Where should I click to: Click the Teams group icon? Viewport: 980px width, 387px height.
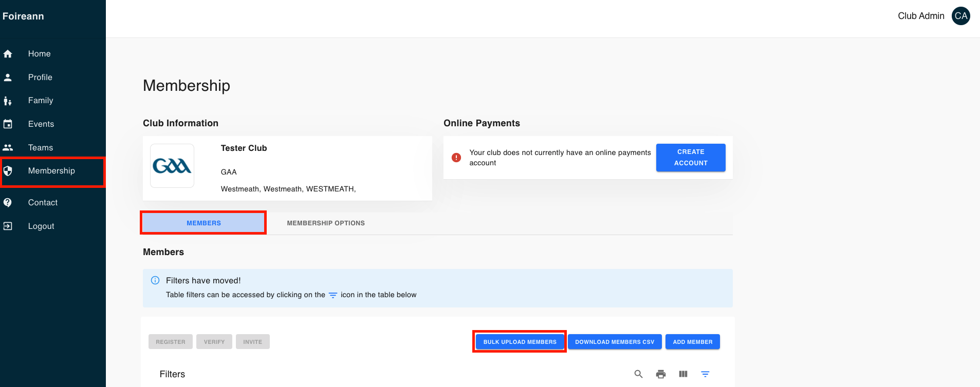coord(8,148)
